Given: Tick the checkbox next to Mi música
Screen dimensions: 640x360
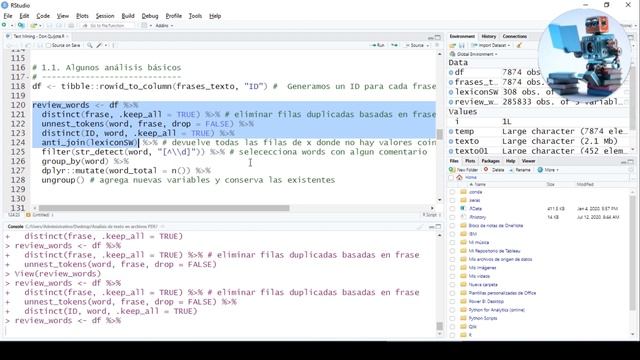Looking at the screenshot, I should [452, 242].
